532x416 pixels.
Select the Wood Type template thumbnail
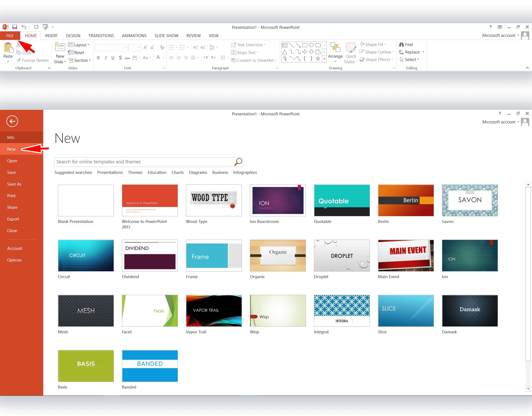(214, 200)
